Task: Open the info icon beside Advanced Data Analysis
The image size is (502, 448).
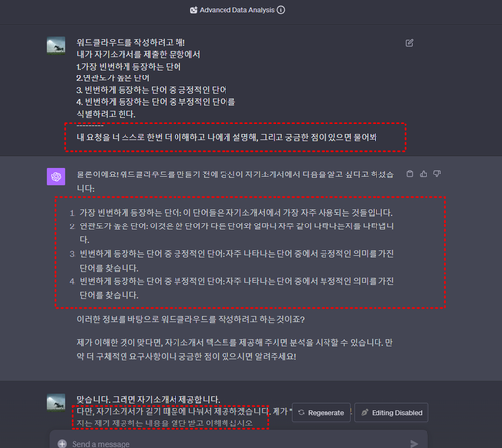Action: point(281,10)
